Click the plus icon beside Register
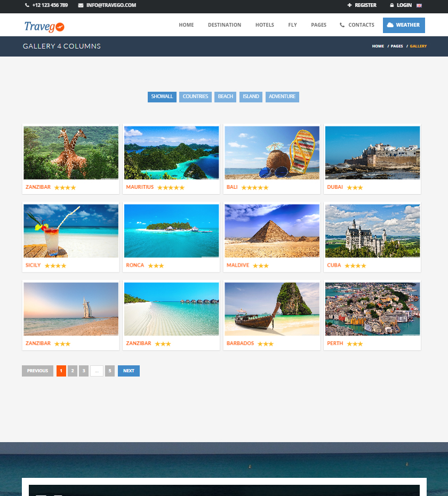Screen dimensions: 448x496 point(350,5)
